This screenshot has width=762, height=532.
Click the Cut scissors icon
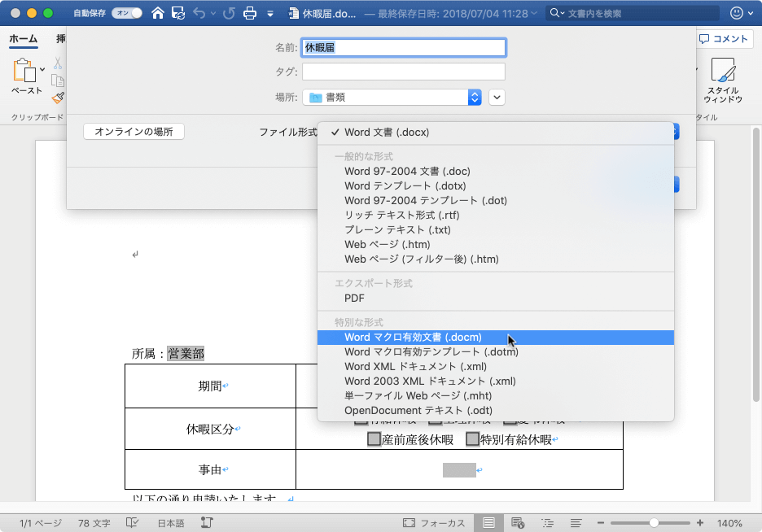tap(58, 63)
